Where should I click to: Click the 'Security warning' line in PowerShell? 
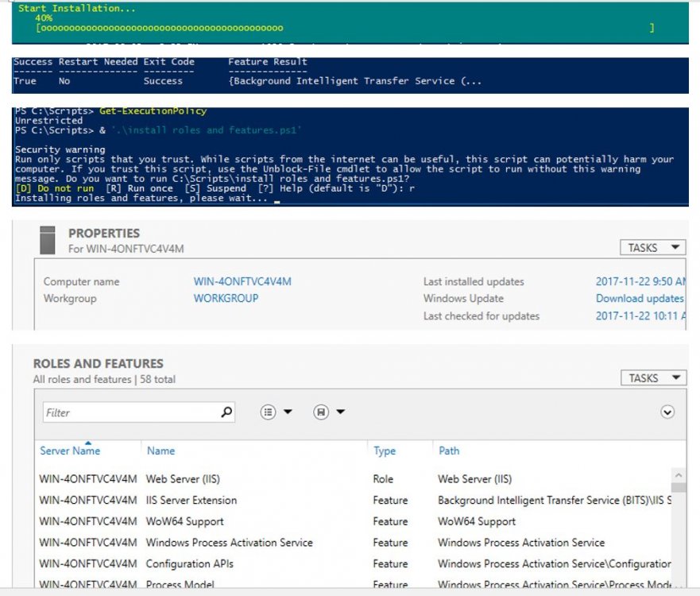60,149
